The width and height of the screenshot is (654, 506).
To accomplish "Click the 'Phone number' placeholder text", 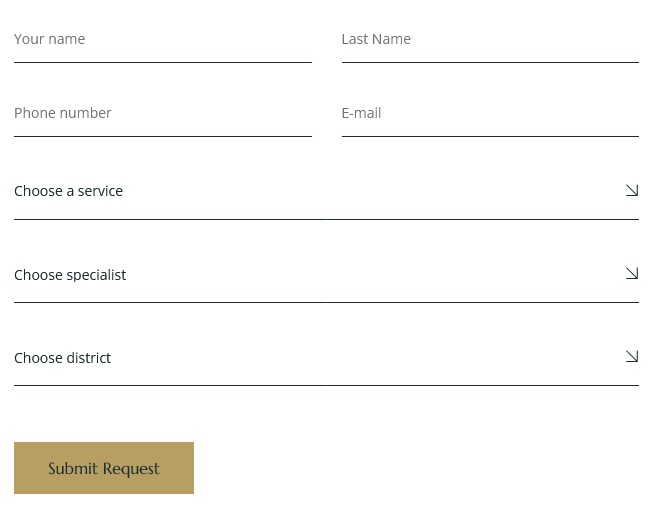I will click(63, 113).
